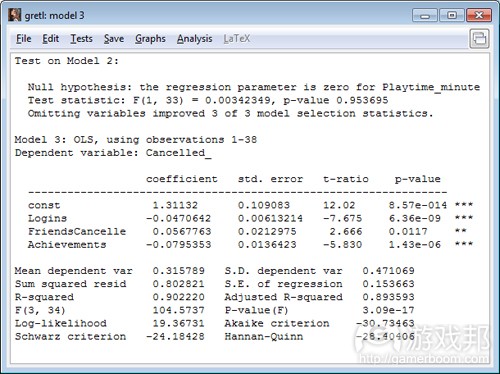
Task: Click the 'const' row label
Action: (x=44, y=205)
